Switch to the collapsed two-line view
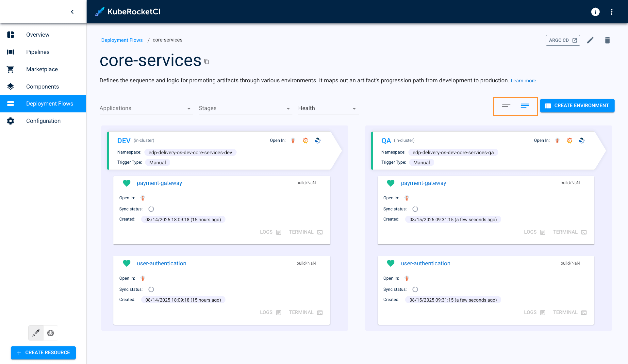The image size is (628, 364). [x=506, y=106]
